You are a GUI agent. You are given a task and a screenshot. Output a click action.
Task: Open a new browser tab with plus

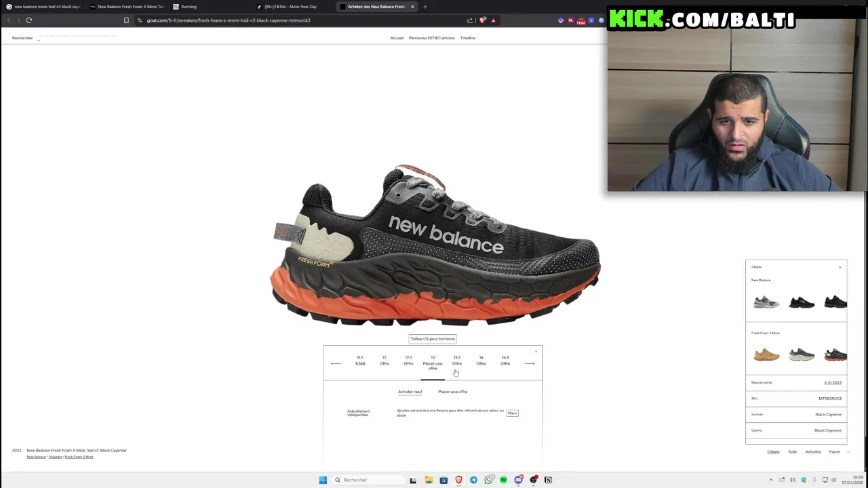tap(425, 7)
